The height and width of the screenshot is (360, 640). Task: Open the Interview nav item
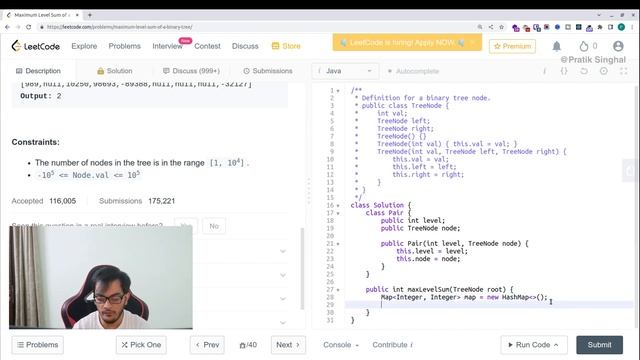167,46
